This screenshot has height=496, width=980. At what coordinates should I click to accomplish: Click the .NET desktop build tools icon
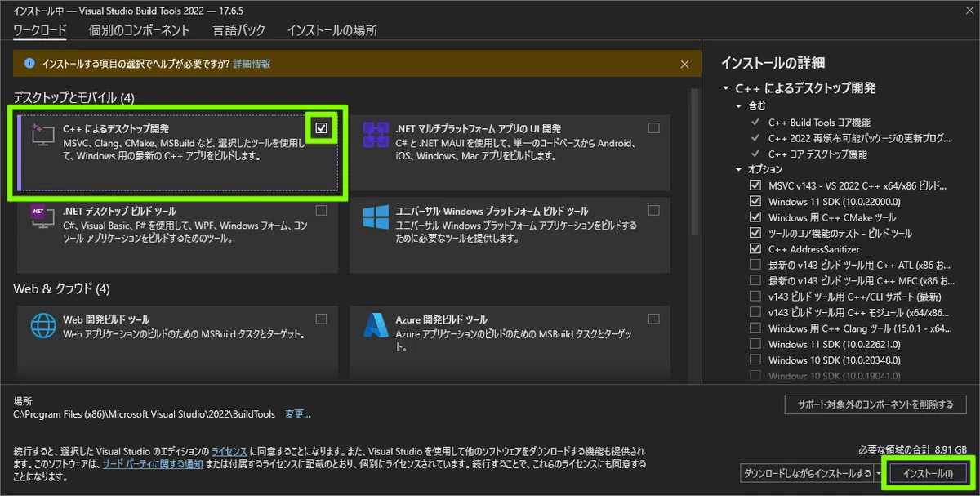[x=42, y=217]
